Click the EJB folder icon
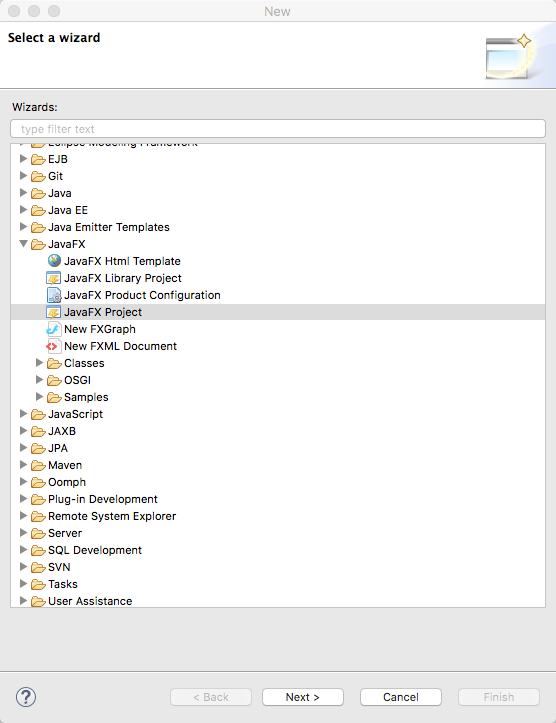Viewport: 556px width, 723px height. point(38,160)
